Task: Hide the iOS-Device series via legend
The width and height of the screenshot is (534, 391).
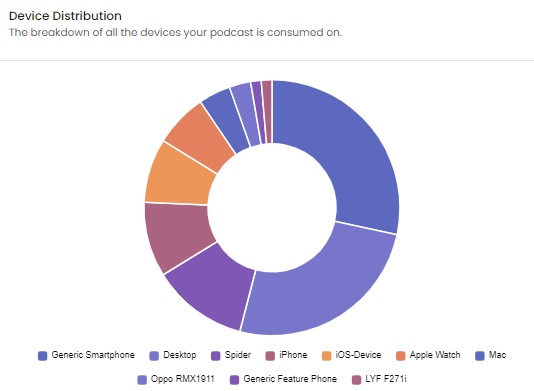Action: (x=352, y=355)
